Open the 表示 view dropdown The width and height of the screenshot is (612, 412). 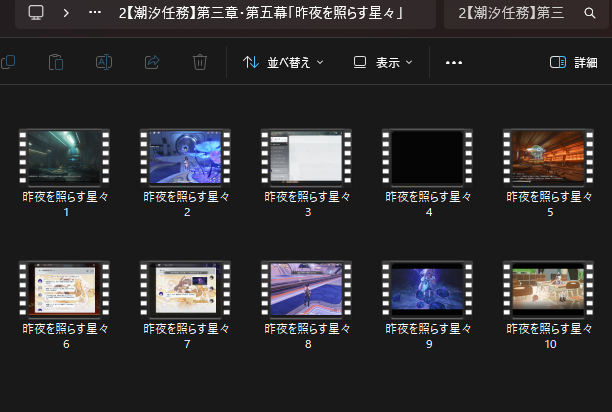point(383,62)
